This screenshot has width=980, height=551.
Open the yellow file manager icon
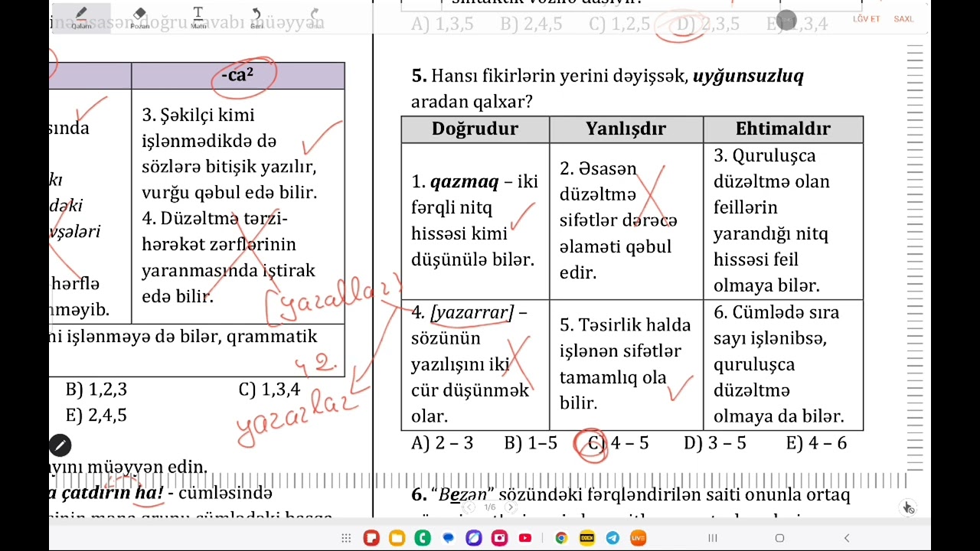tap(397, 538)
